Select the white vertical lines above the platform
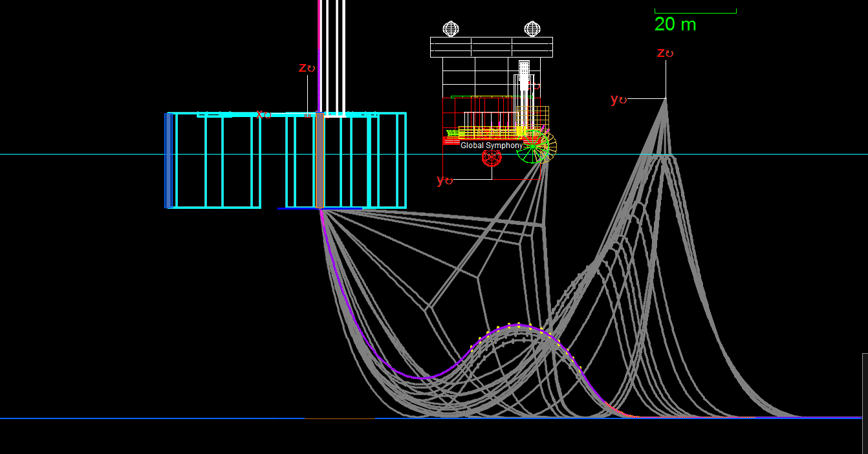The height and width of the screenshot is (454, 868). (x=335, y=39)
